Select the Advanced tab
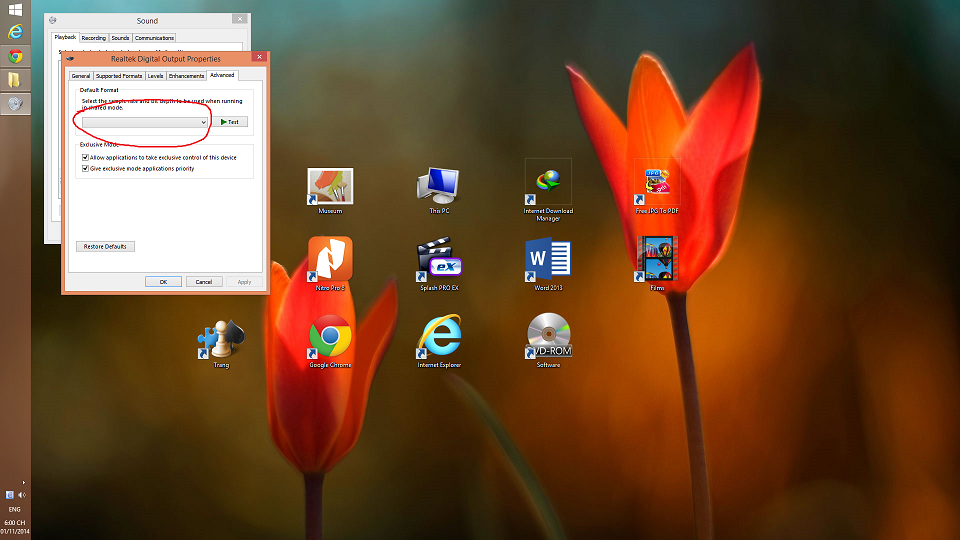 [x=222, y=75]
